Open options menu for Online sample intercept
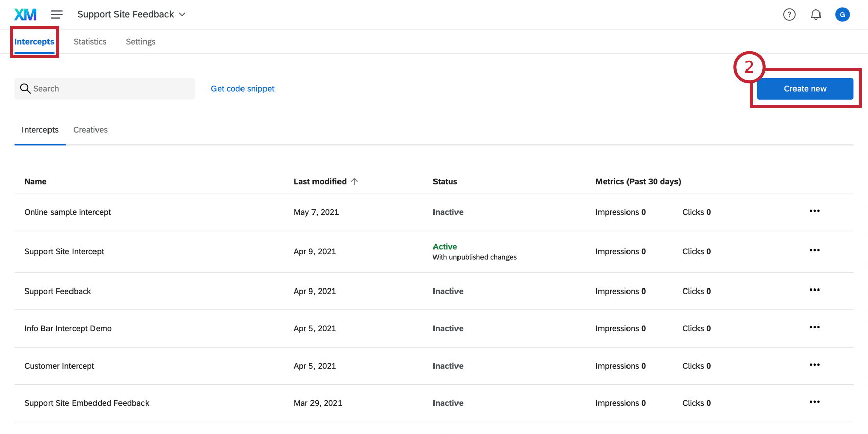The height and width of the screenshot is (434, 868). click(x=814, y=211)
